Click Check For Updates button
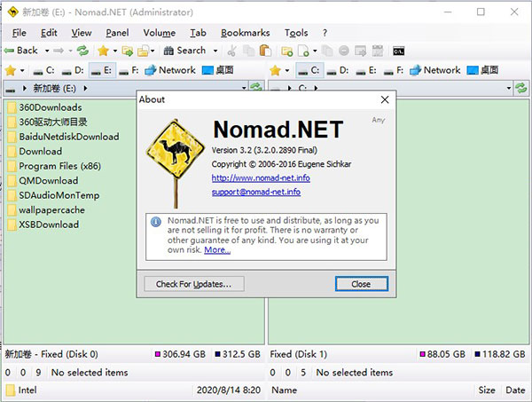The width and height of the screenshot is (532, 402). 193,284
